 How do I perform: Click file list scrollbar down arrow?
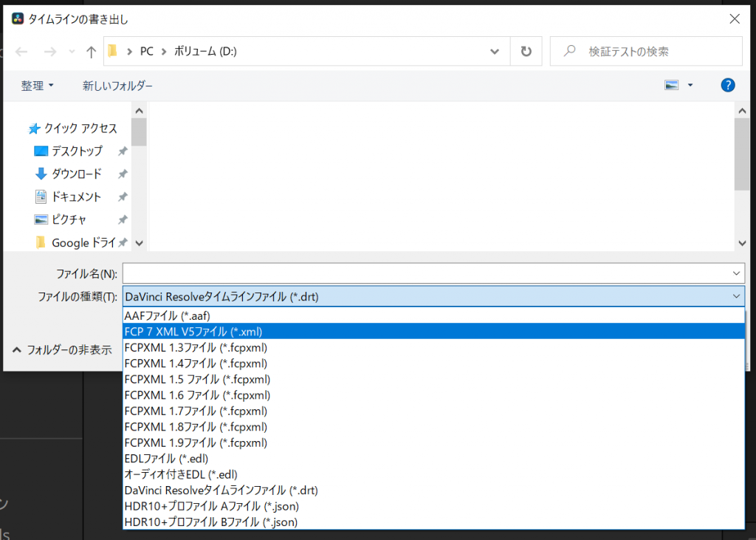click(742, 243)
